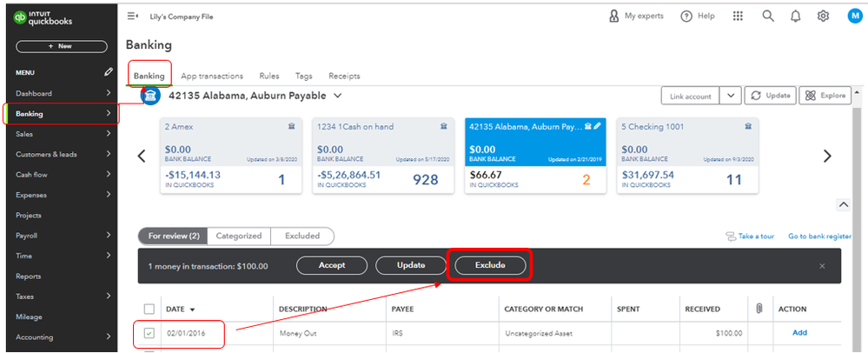Open the Link account dropdown arrow
This screenshot has width=868, height=353.
coord(731,96)
